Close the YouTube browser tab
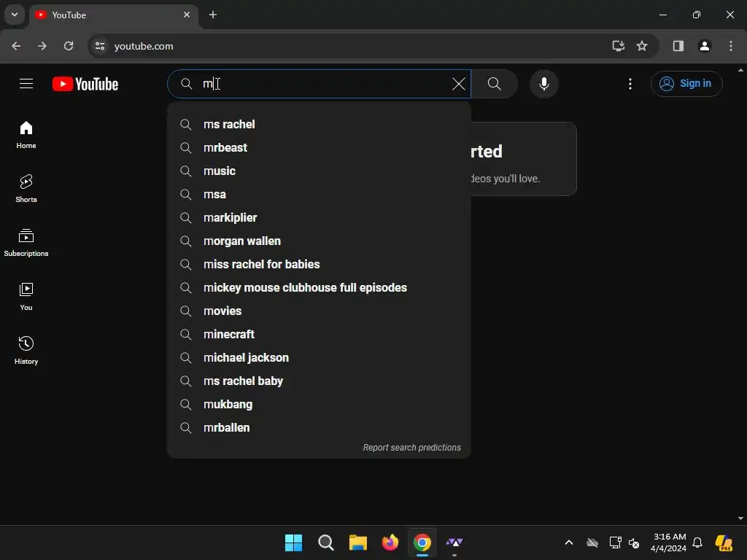Image resolution: width=747 pixels, height=560 pixels. [187, 15]
